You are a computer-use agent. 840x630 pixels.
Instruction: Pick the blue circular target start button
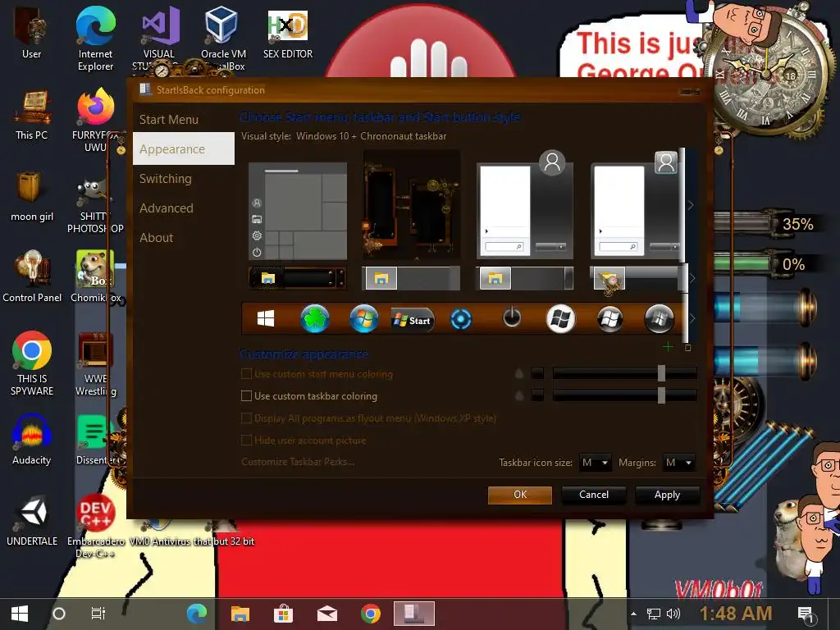(461, 320)
